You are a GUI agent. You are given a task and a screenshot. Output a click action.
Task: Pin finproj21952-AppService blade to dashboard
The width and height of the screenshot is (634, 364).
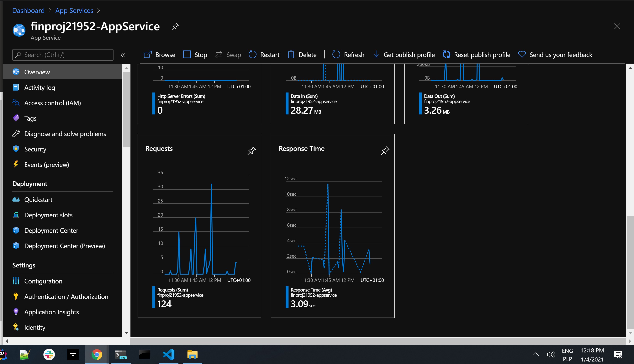click(x=175, y=26)
